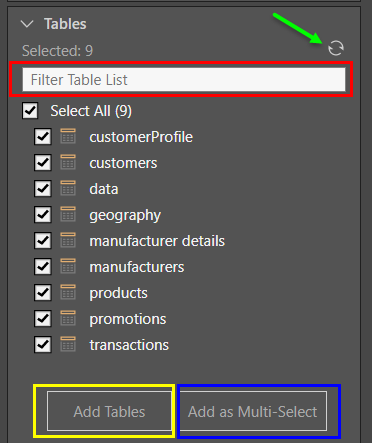Select the manufacturer details table name
372x443 pixels.
pyautogui.click(x=157, y=241)
